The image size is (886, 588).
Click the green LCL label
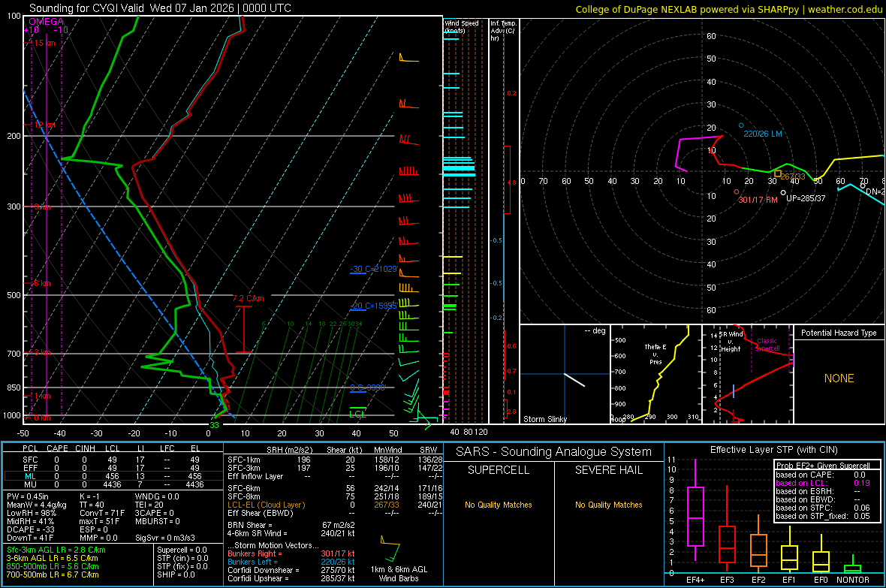[357, 414]
